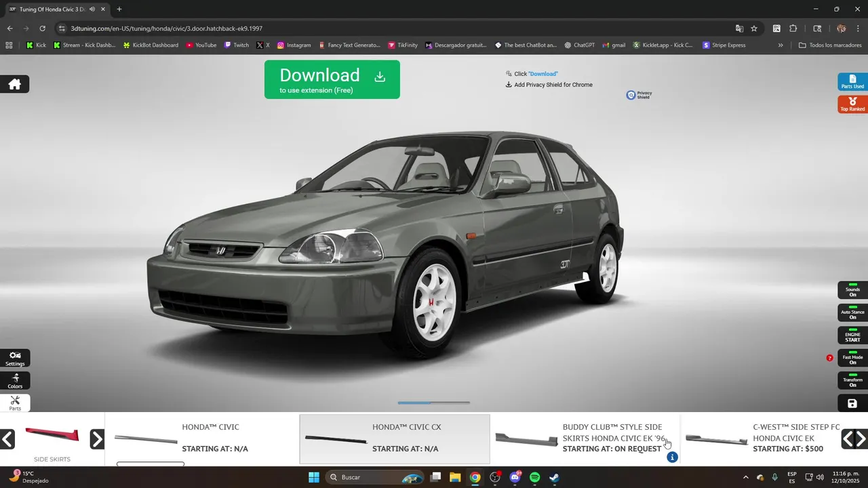
Task: Toggle Transform switch
Action: (x=852, y=380)
